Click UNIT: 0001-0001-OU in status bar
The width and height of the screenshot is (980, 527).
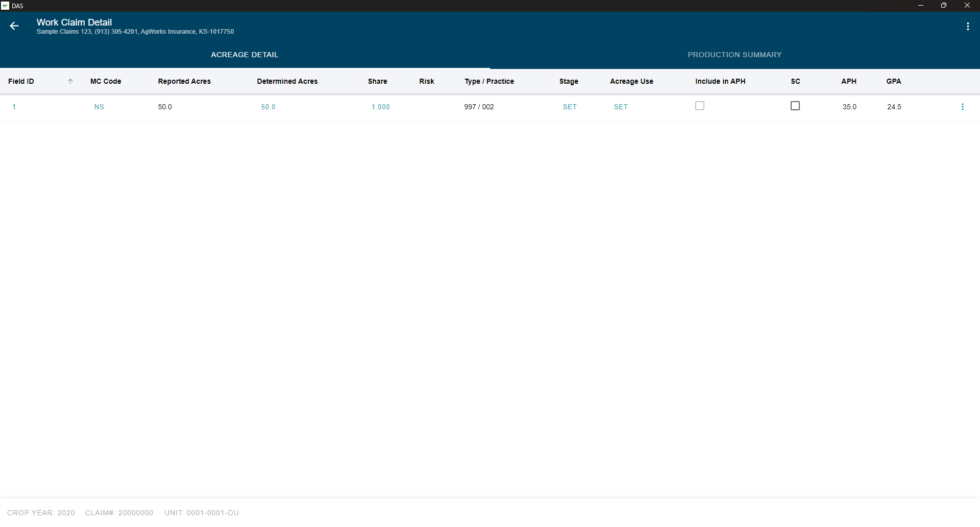point(202,513)
